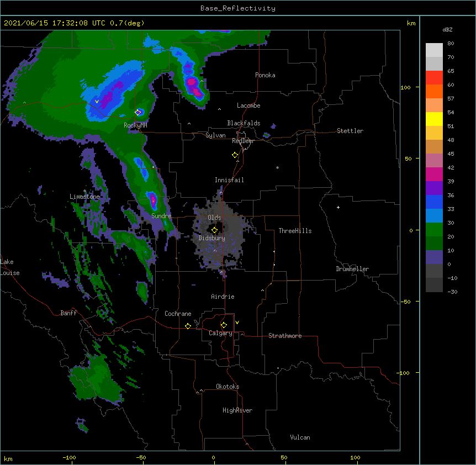476x465 pixels.
Task: Click the Sylvan label
Action: [215, 135]
